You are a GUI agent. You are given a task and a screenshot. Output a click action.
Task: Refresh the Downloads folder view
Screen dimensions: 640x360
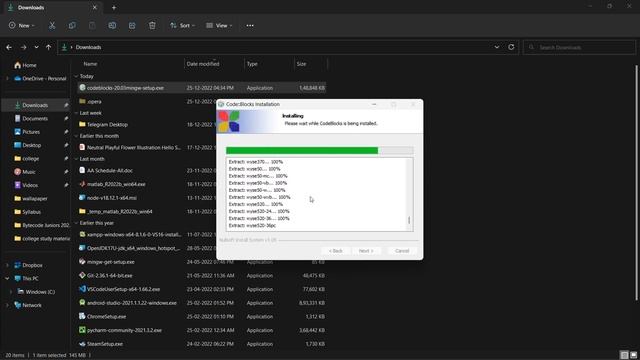[511, 47]
